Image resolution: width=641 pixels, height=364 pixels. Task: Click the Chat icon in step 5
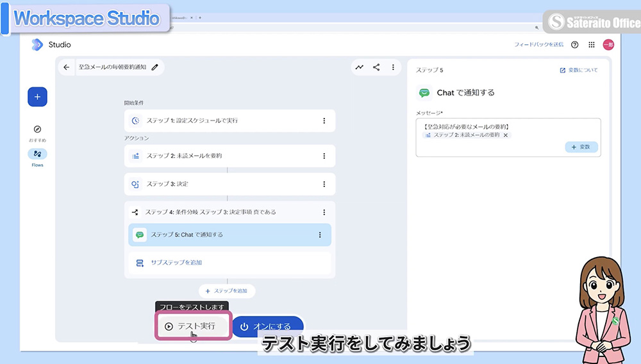coord(139,235)
